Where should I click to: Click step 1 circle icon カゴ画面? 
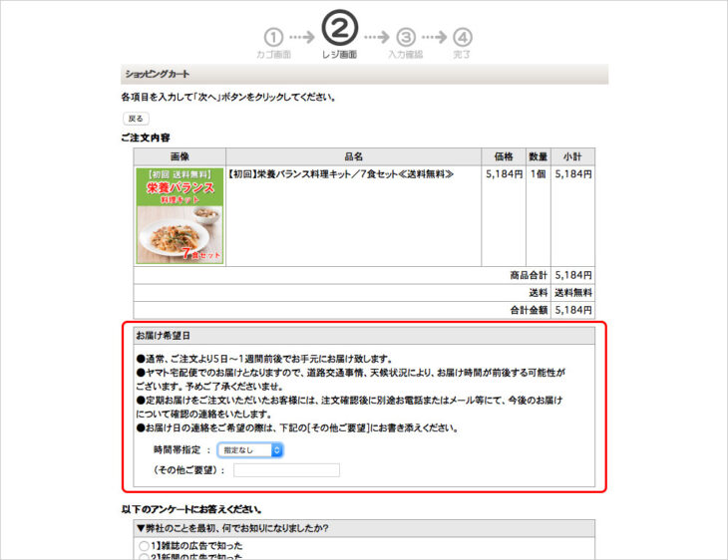click(x=273, y=37)
